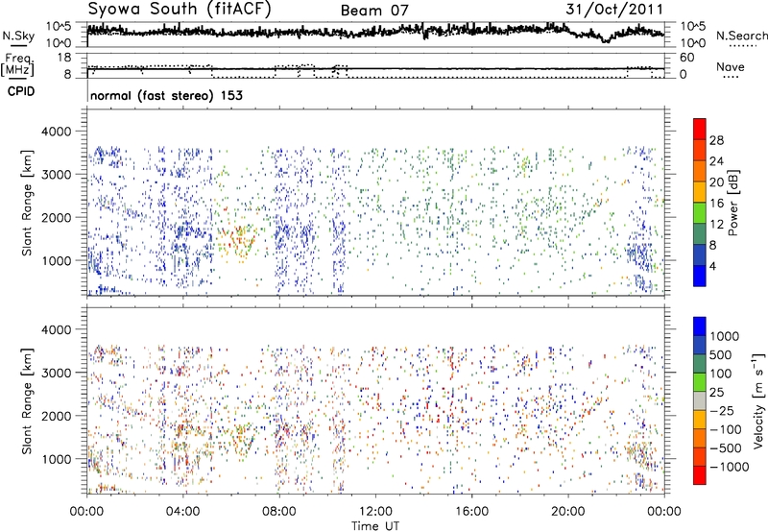Select the "−500" label on Velocity scale
This screenshot has height=532, width=768.
pos(726,447)
